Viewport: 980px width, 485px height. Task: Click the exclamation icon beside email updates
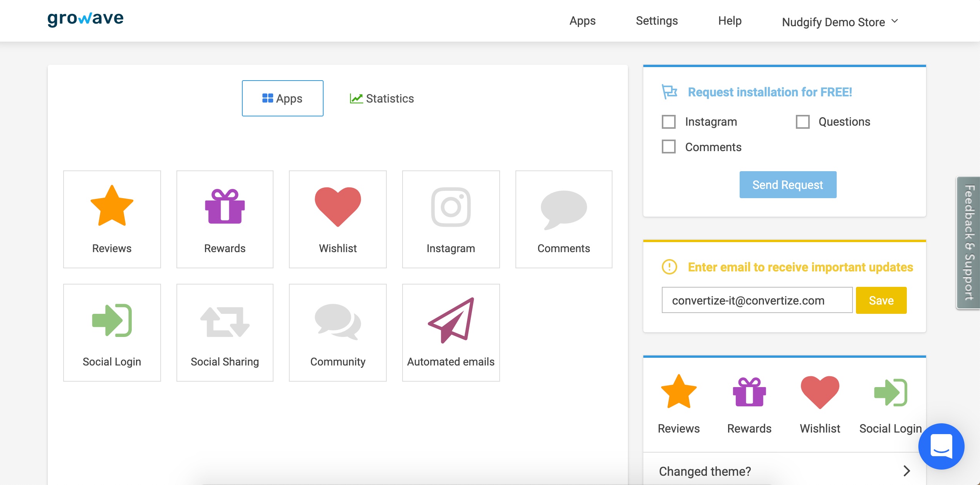point(670,267)
